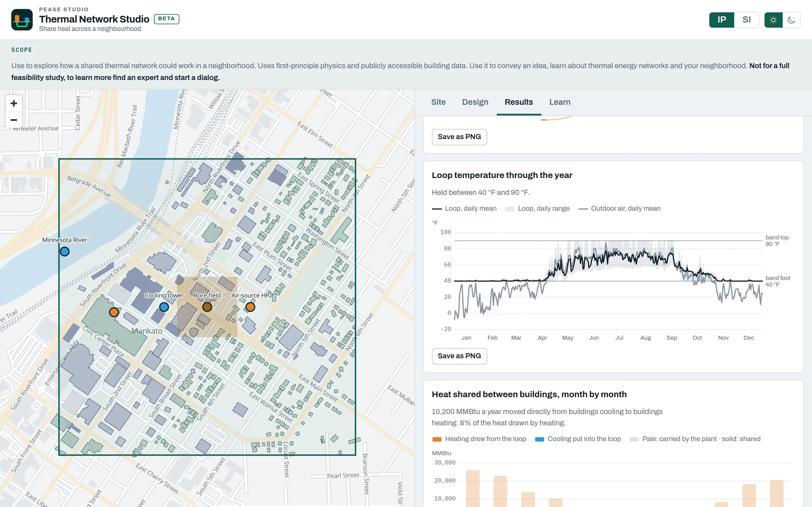This screenshot has height=507, width=812.
Task: Zoom out on the map
Action: click(x=14, y=120)
